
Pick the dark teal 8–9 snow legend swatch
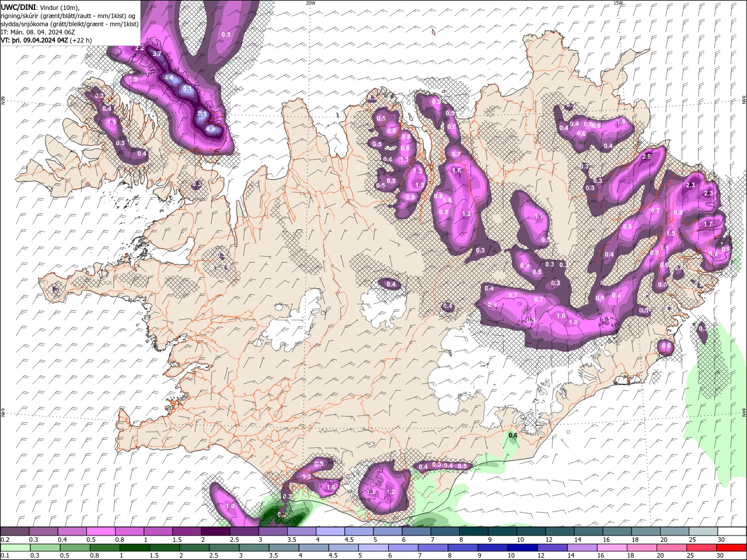[x=473, y=531]
